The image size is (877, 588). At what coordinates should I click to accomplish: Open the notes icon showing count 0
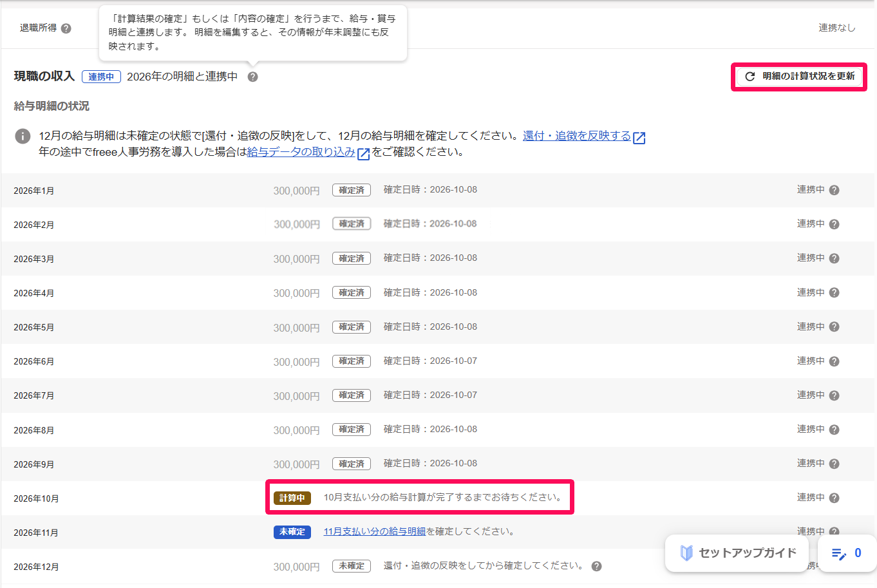click(x=847, y=553)
